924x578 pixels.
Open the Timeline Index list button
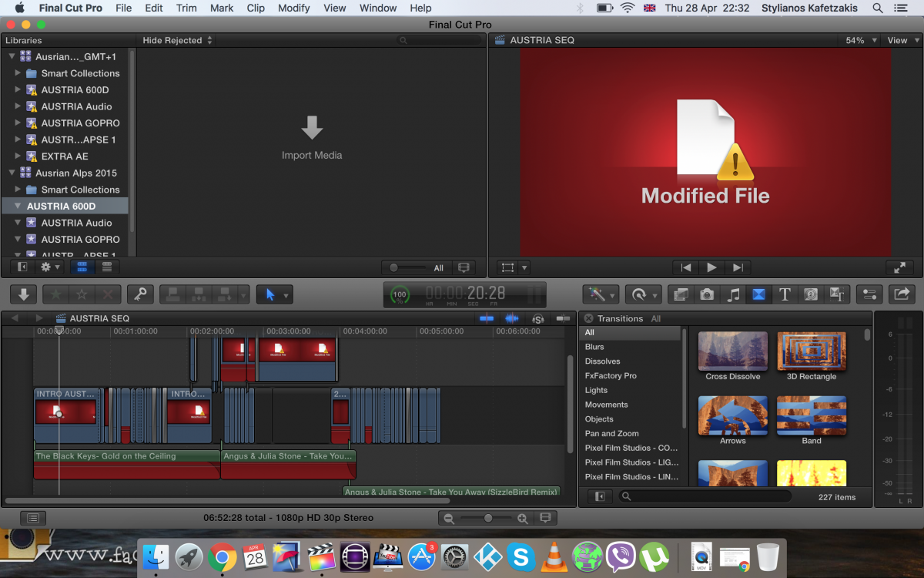(34, 518)
